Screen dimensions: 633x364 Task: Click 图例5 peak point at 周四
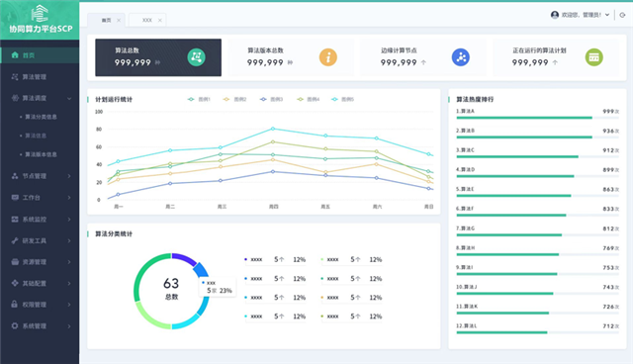pos(273,129)
